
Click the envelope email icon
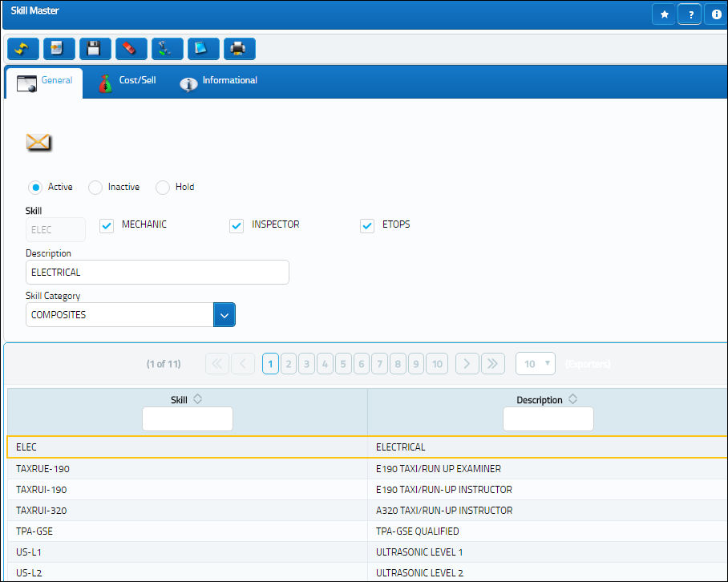[38, 142]
